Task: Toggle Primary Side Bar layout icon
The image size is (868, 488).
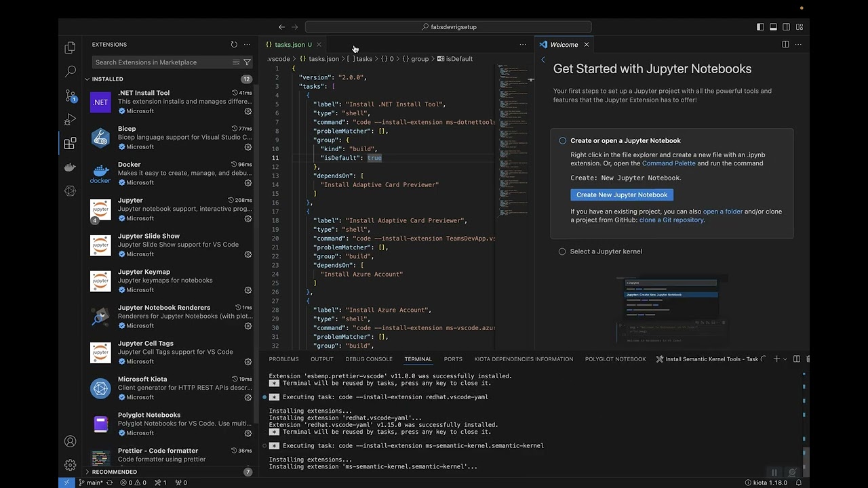Action: click(x=760, y=27)
